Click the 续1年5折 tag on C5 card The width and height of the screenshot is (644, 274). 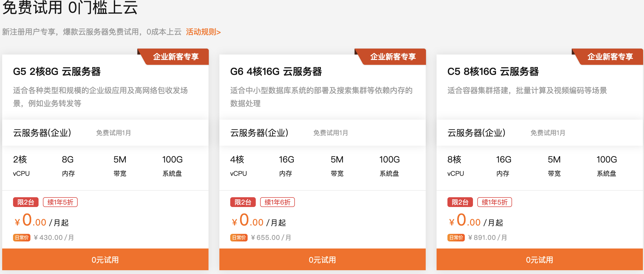[x=494, y=202]
